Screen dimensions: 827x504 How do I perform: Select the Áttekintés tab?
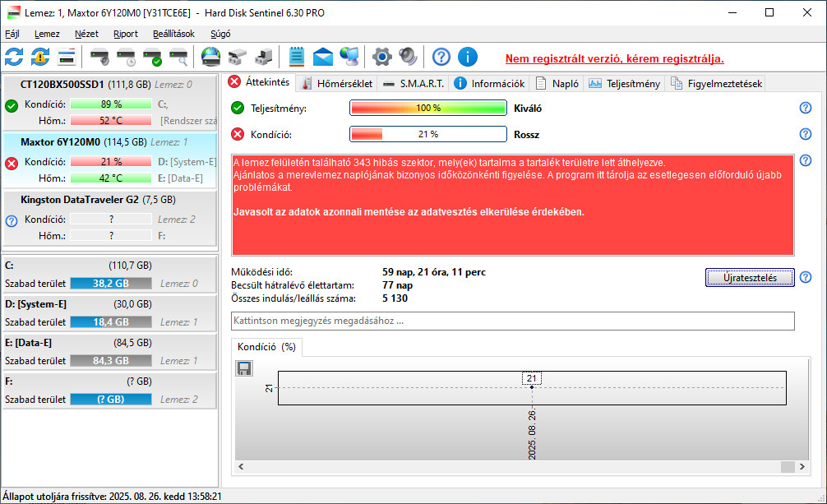(259, 81)
